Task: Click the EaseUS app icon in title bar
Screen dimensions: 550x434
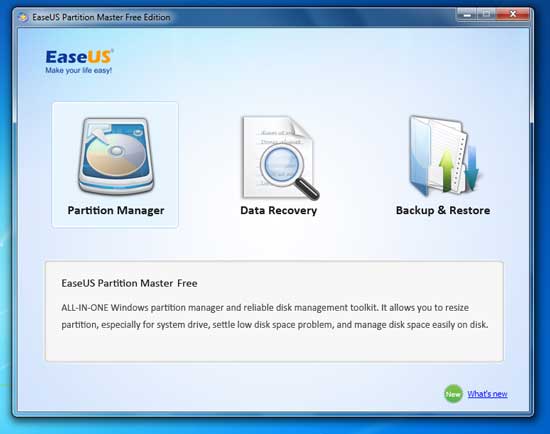Action: (x=23, y=17)
